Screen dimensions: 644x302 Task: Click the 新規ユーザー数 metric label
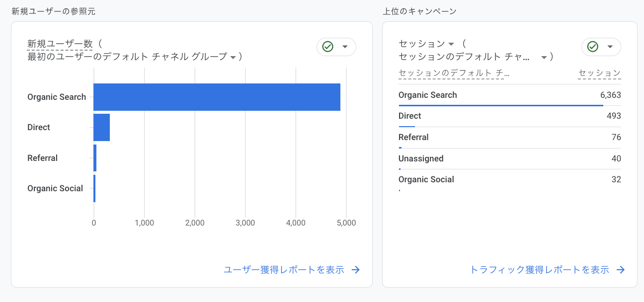click(x=60, y=44)
